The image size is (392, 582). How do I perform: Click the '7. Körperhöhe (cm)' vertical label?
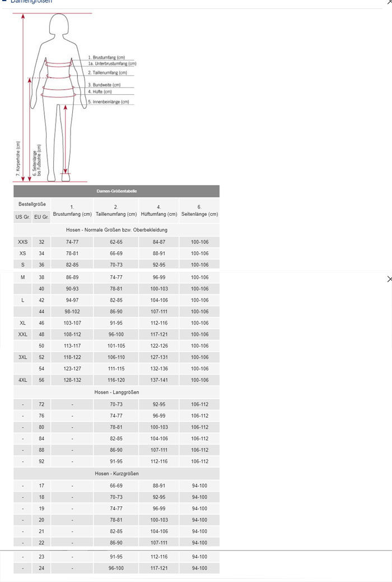tap(18, 159)
